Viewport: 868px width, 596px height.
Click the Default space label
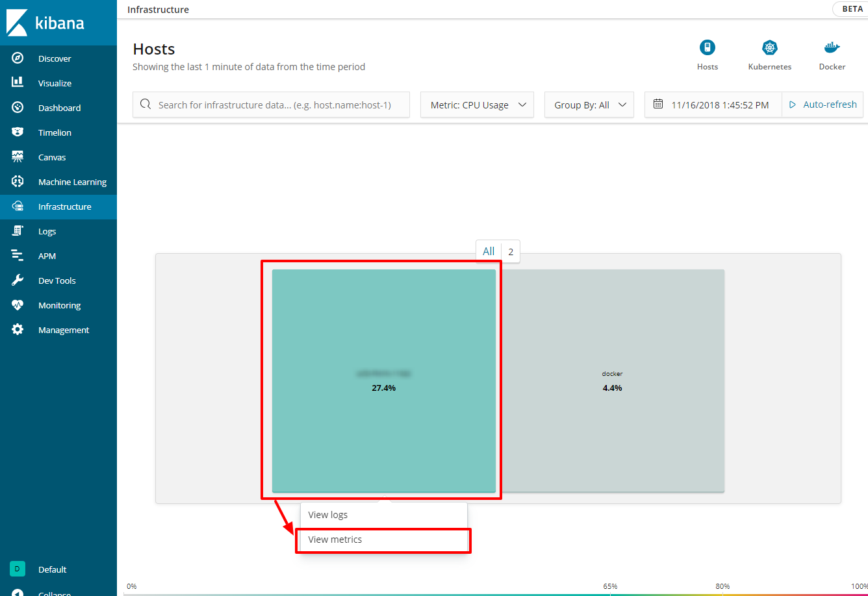tap(53, 569)
